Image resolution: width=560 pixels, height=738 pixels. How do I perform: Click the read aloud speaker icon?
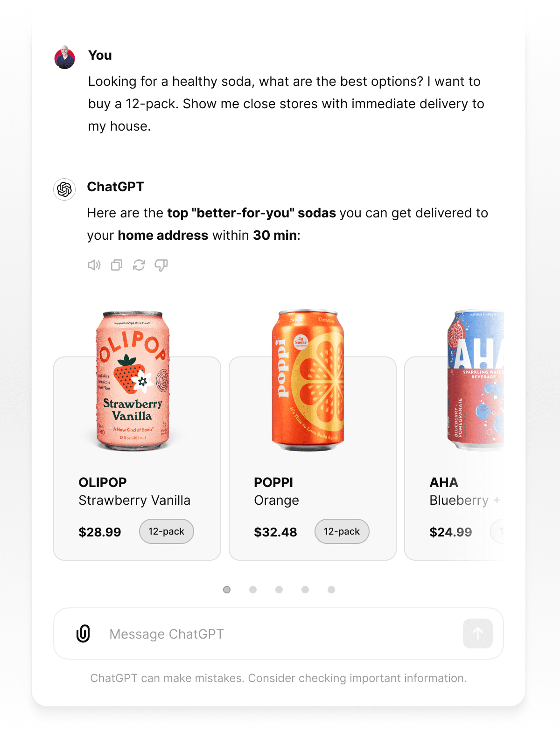pos(94,265)
